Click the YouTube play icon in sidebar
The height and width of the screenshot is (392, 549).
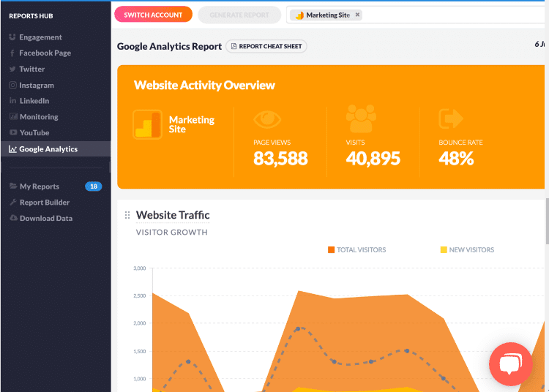tap(13, 132)
